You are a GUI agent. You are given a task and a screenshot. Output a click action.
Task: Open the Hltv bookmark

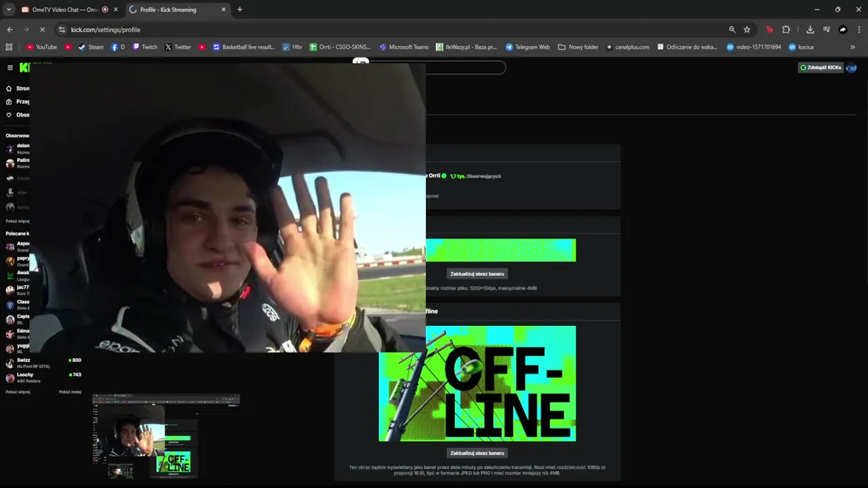pos(292,47)
